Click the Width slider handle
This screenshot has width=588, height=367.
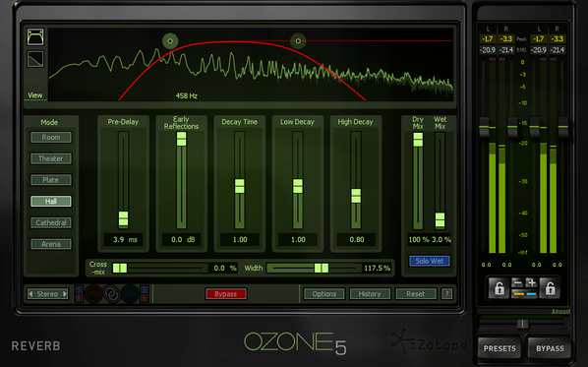point(322,268)
